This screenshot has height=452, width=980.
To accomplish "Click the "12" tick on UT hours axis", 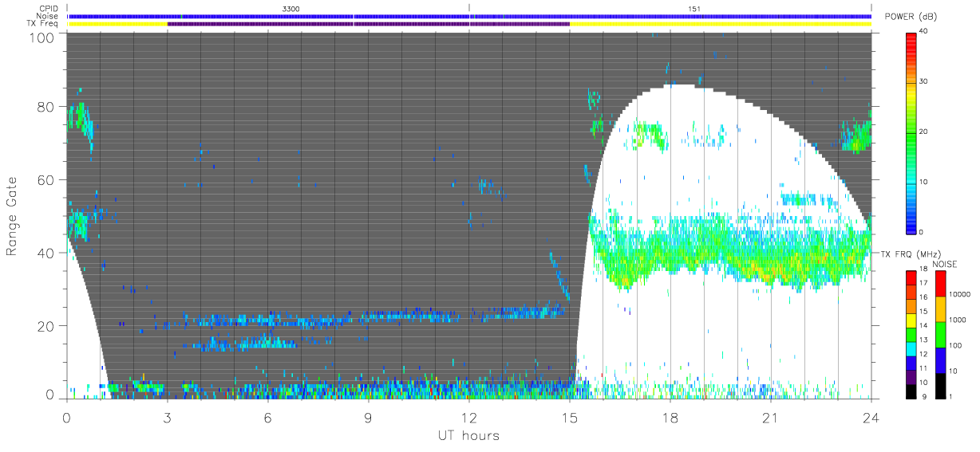I will [468, 416].
